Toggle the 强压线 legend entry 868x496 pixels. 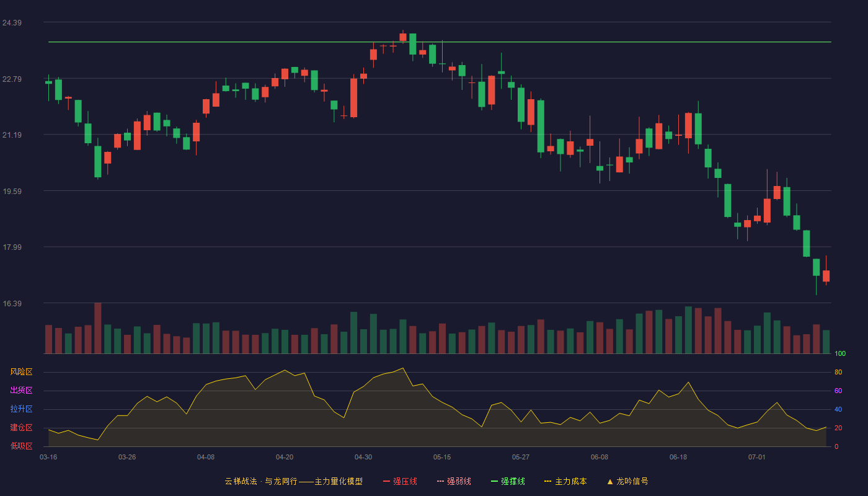pyautogui.click(x=400, y=481)
